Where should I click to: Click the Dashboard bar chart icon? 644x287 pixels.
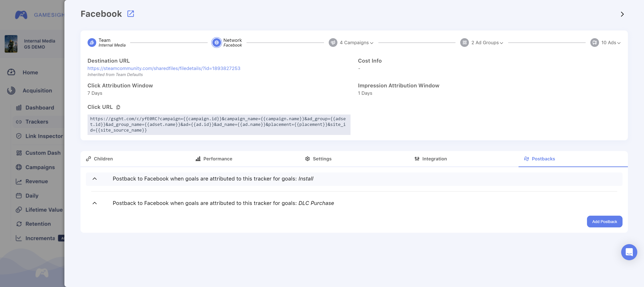click(19, 107)
